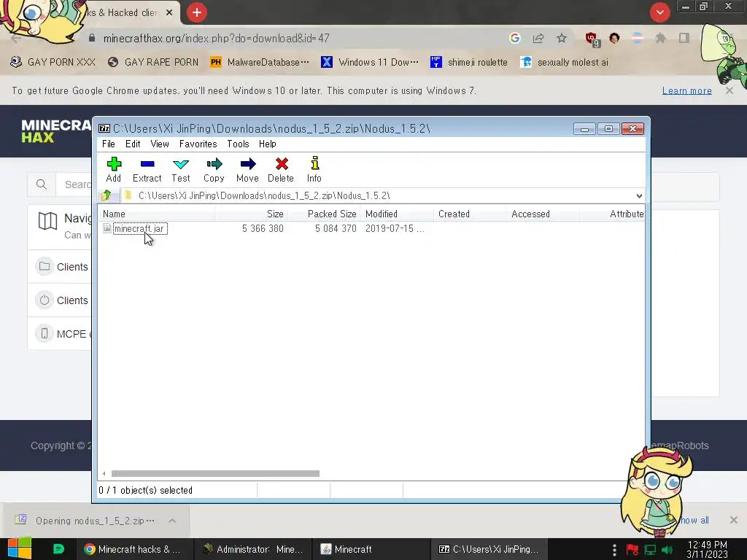Screen dimensions: 747x560
Task: Click the Info toolbar button in 7-Zip
Action: point(314,169)
